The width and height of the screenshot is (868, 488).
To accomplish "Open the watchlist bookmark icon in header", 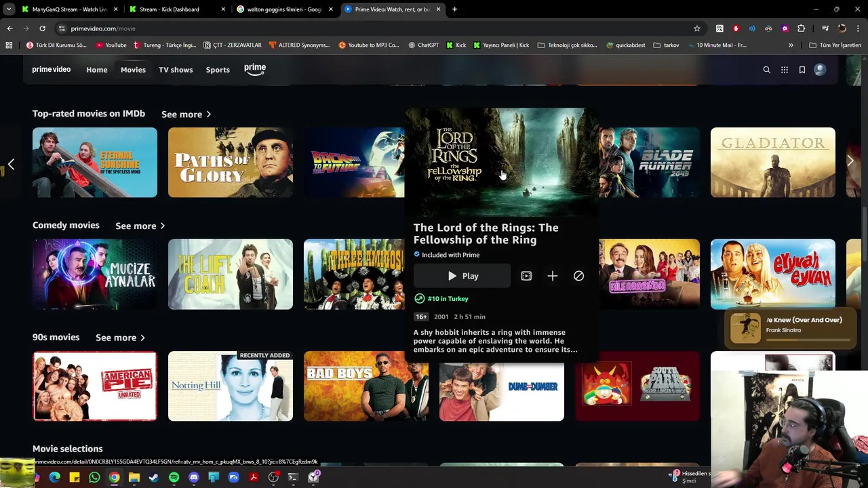I will 802,70.
